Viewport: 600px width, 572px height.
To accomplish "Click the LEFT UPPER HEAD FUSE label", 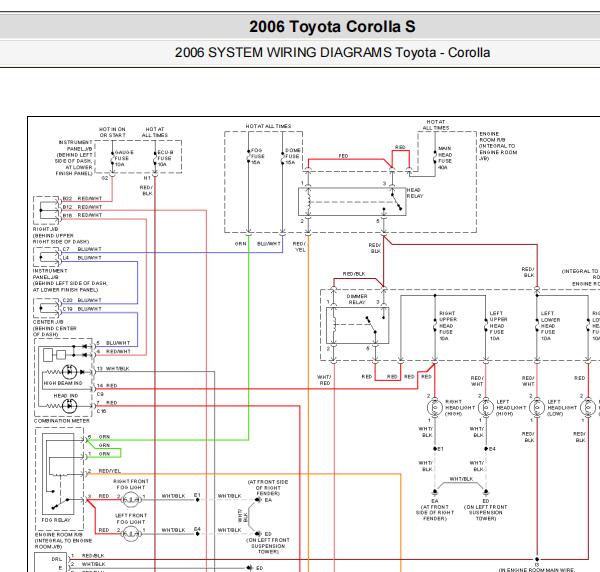I will pyautogui.click(x=499, y=326).
